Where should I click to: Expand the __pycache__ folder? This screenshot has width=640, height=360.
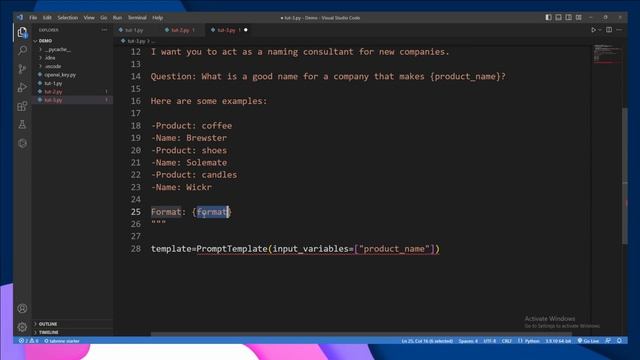58,49
